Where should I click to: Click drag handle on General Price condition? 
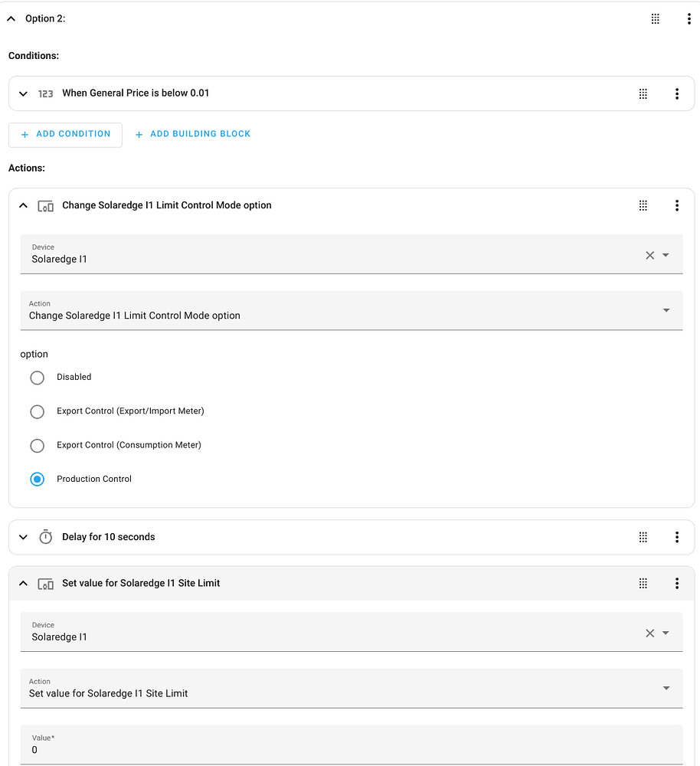click(x=643, y=93)
